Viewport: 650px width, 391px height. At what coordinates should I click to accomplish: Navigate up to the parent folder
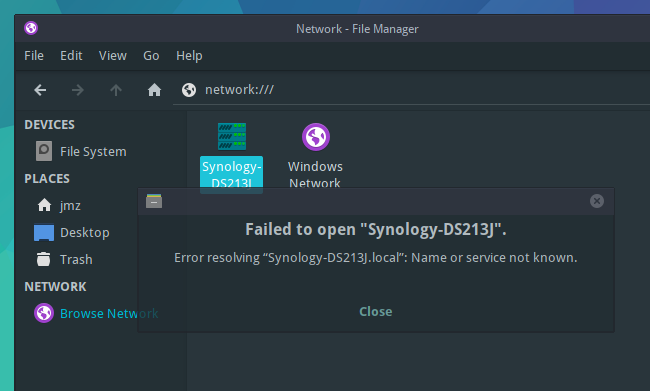point(116,90)
